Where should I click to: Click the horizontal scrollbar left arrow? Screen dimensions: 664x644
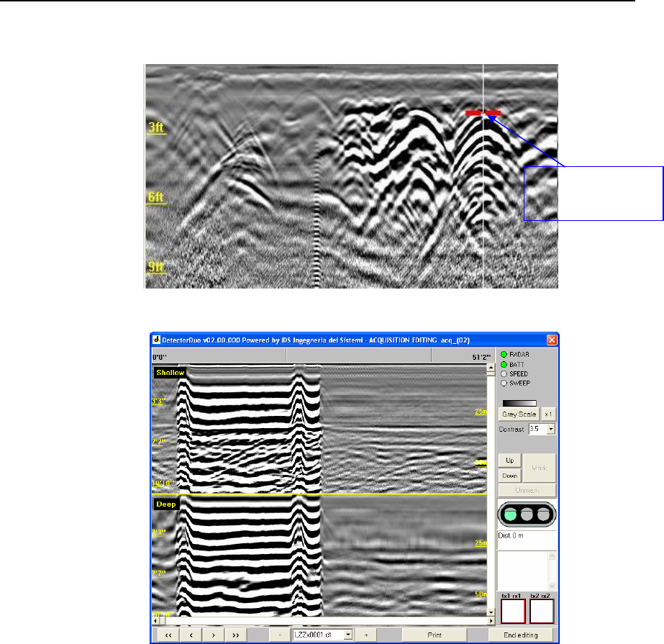(155, 621)
